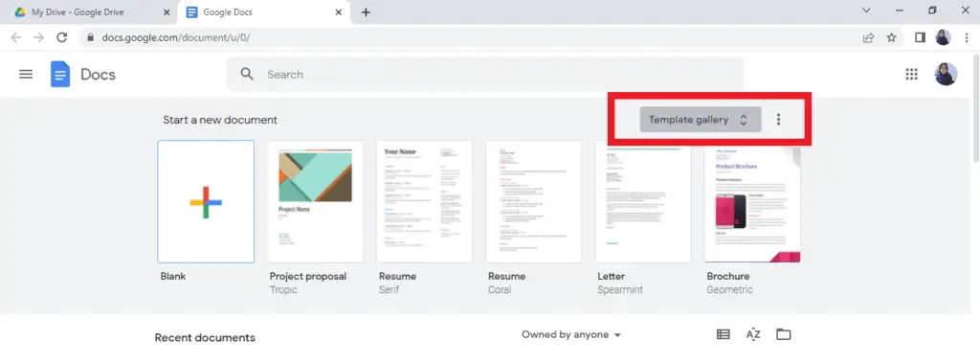The width and height of the screenshot is (980, 363).
Task: Open the Google apps grid icon
Action: click(x=911, y=75)
